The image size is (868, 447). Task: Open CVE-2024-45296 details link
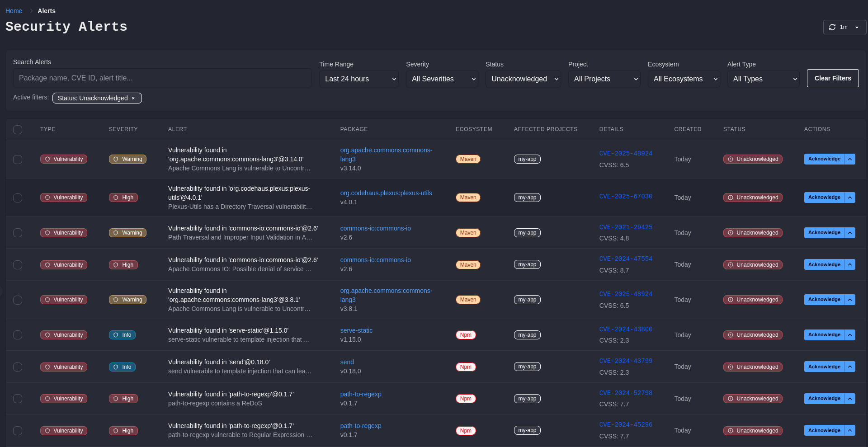(x=626, y=425)
